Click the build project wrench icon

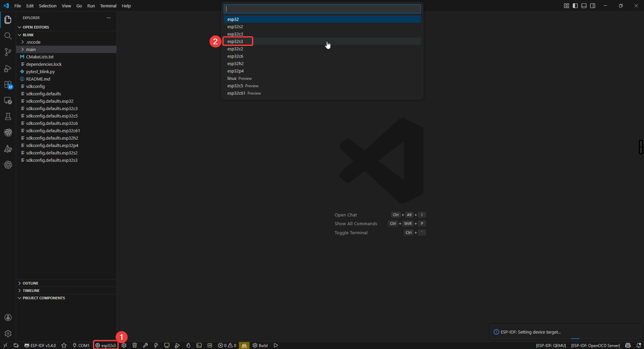pyautogui.click(x=145, y=345)
